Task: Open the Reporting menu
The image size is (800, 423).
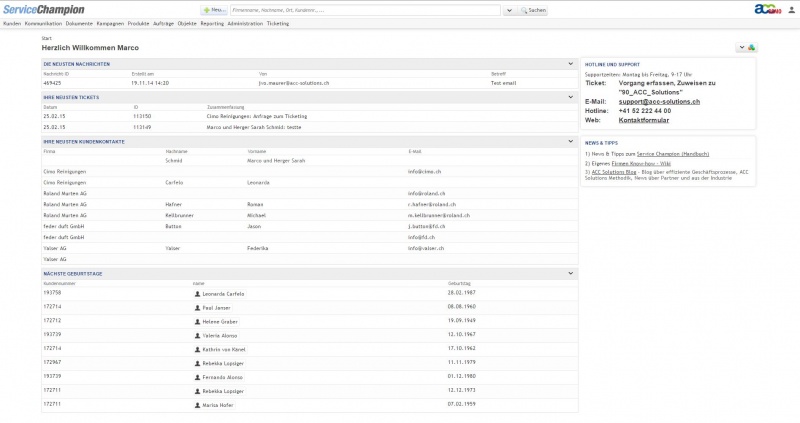Action: coord(212,23)
